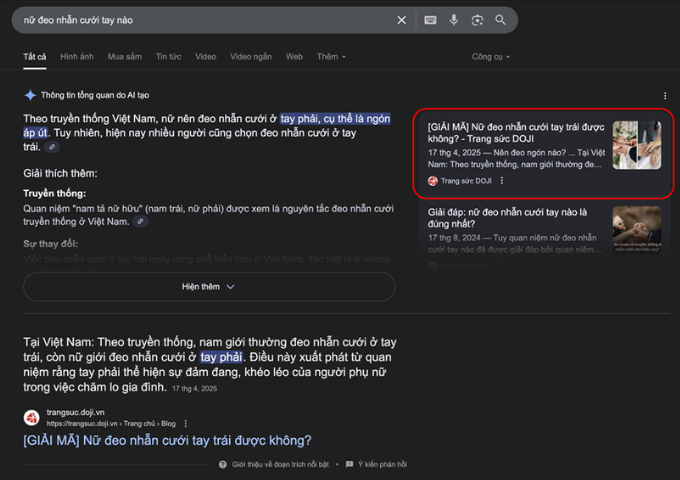Click snippet date '17 thg 4, 2025'

194,389
